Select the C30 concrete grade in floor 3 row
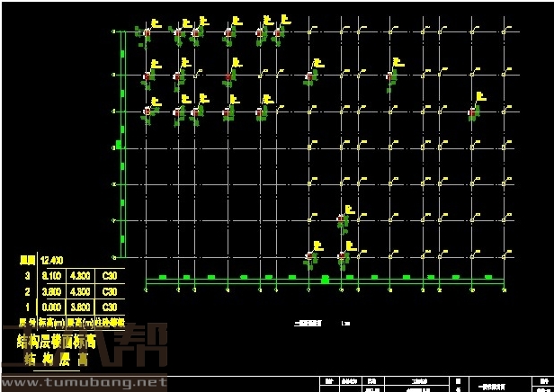The image size is (554, 392). [110, 276]
